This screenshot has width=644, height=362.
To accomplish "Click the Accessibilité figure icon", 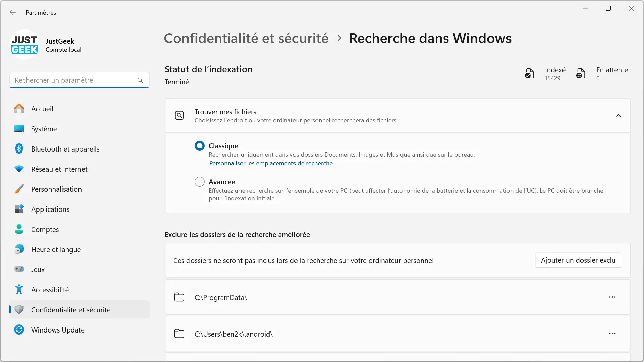I will click(x=19, y=290).
